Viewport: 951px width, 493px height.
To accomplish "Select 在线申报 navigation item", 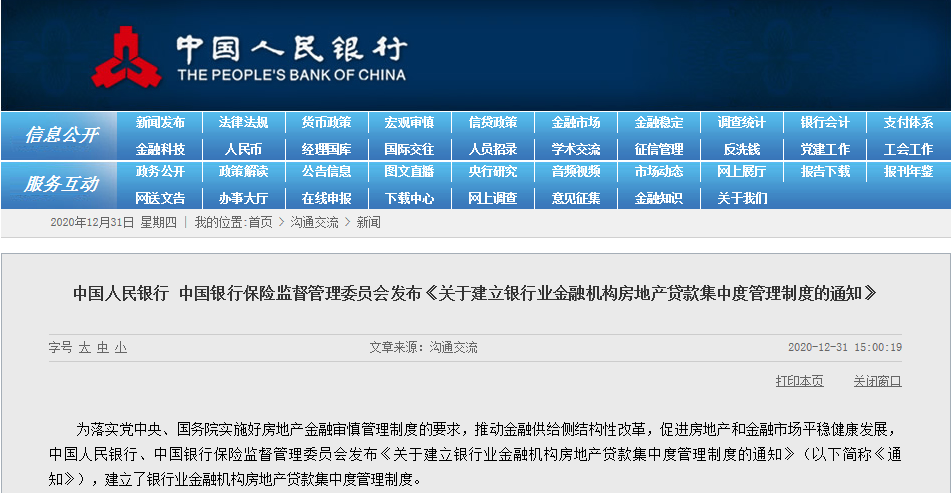I will pos(326,198).
